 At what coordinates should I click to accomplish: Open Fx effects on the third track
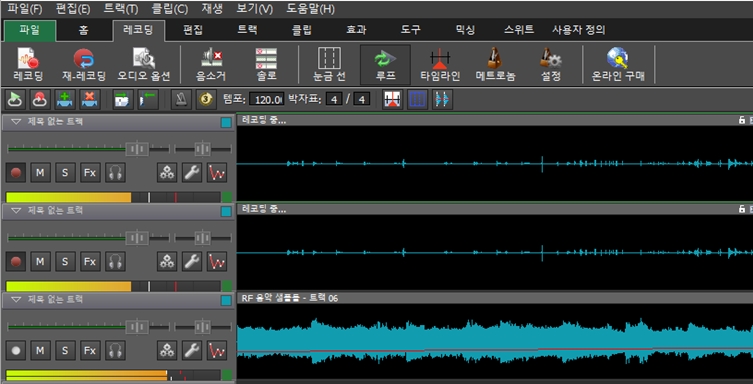click(x=90, y=351)
